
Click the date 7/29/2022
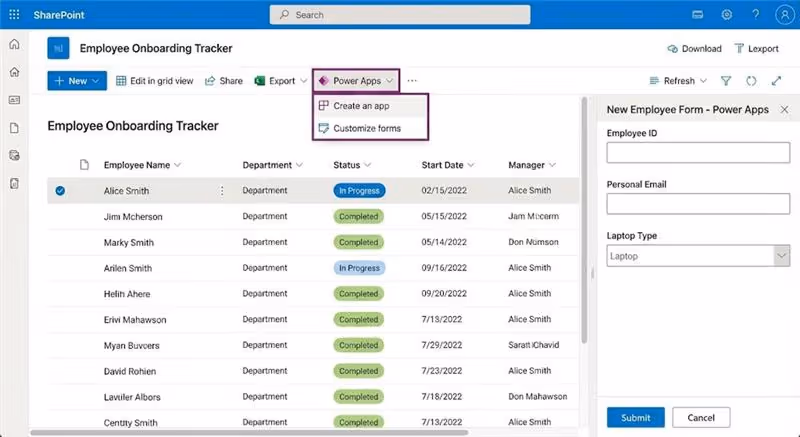442,345
